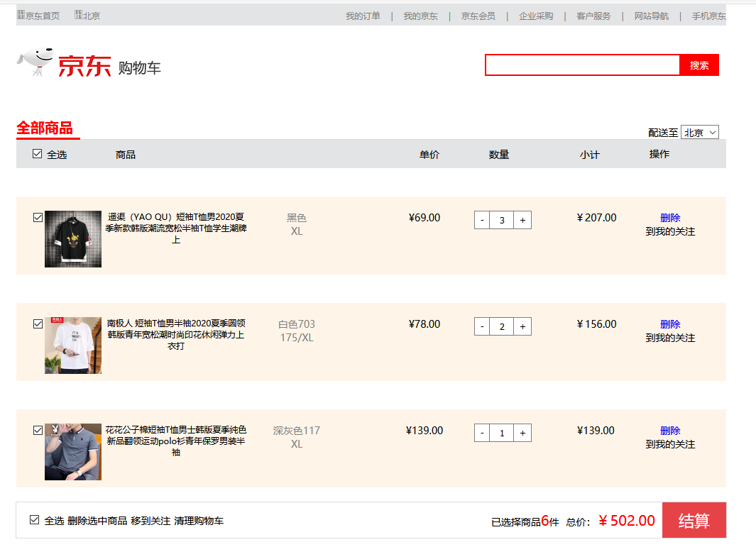Expand the 配送至 北京 delivery dropdown

coord(700,133)
